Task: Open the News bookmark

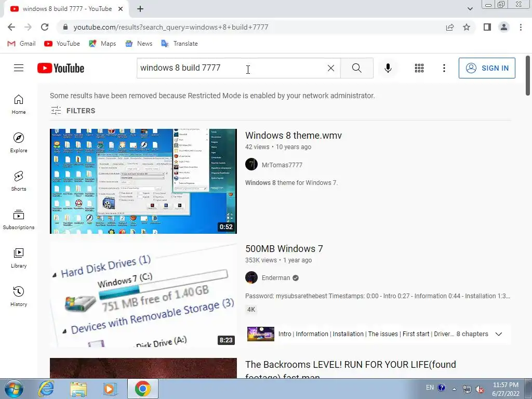Action: click(x=138, y=44)
